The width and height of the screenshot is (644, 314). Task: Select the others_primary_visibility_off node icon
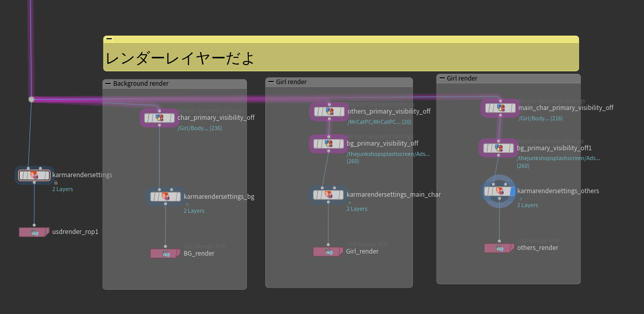tap(329, 112)
